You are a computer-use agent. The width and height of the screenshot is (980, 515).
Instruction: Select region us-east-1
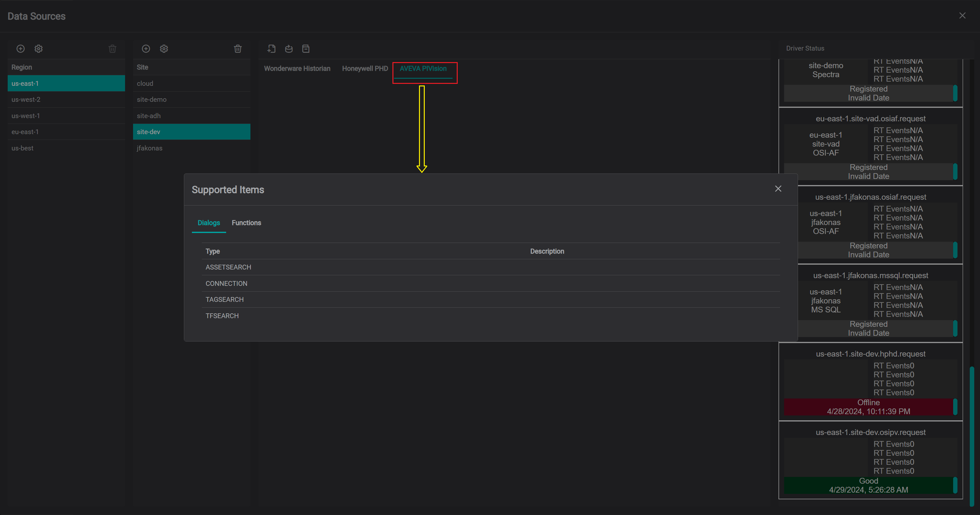pos(66,83)
